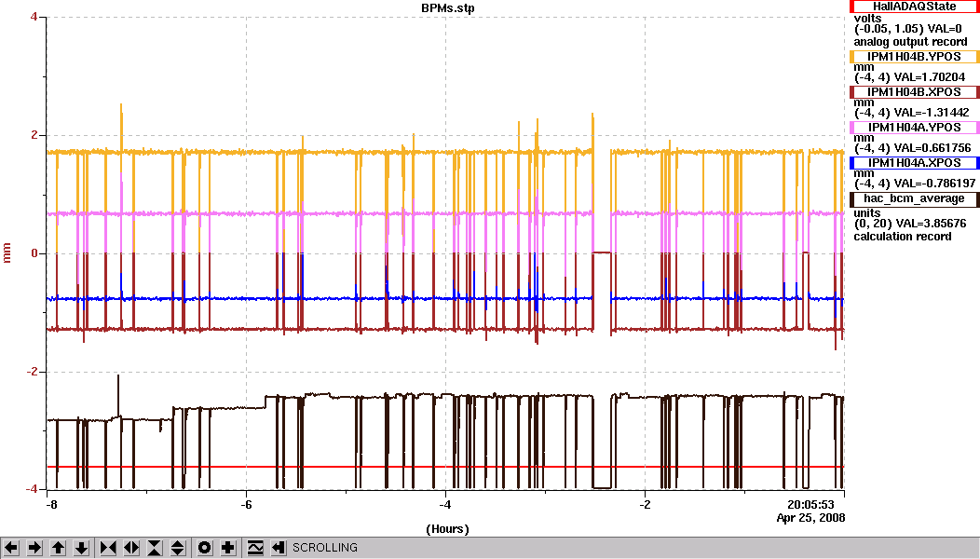Click the 'units' label under hac_bcm_average

click(x=867, y=213)
